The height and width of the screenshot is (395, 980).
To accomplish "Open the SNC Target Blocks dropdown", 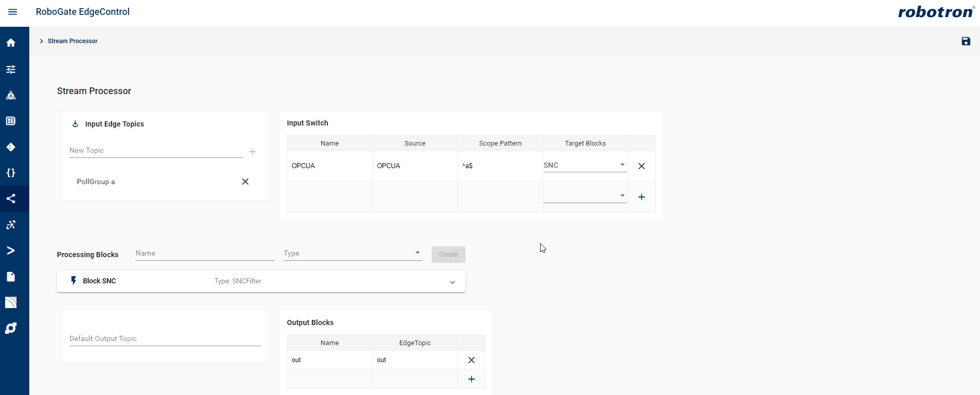I will click(585, 165).
